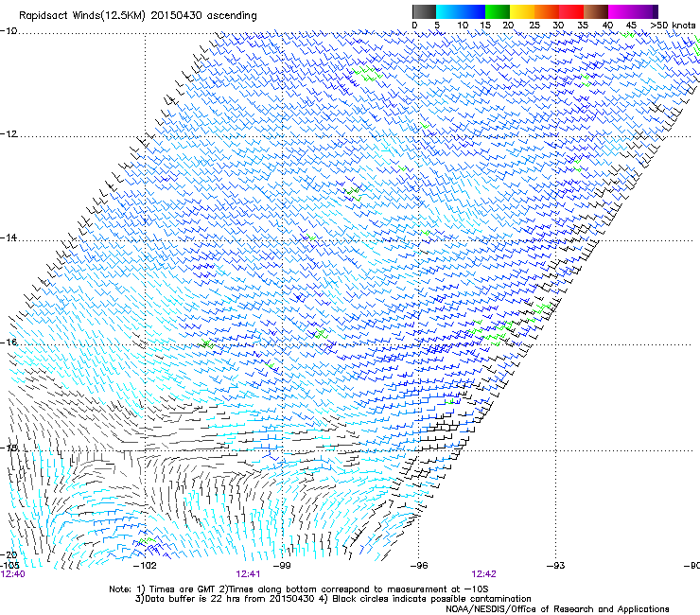The width and height of the screenshot is (700, 615).
Task: Click the -99 longitude axis label
Action: tap(282, 566)
